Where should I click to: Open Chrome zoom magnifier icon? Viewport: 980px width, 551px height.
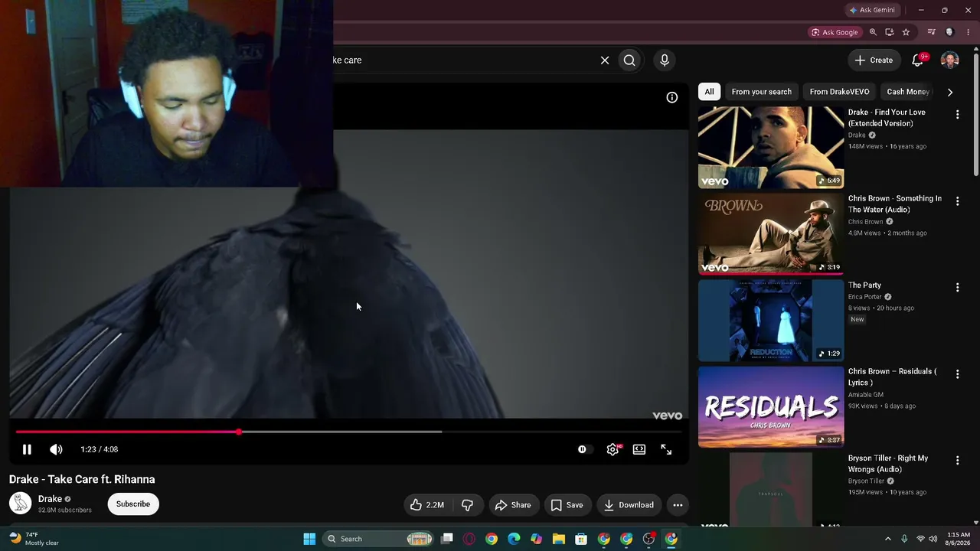pos(873,32)
